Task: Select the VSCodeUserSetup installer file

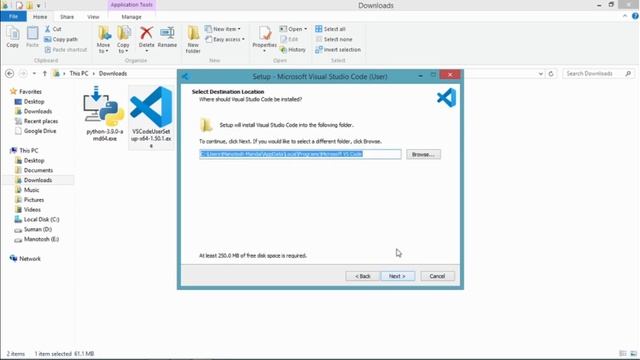Action: pos(151,117)
